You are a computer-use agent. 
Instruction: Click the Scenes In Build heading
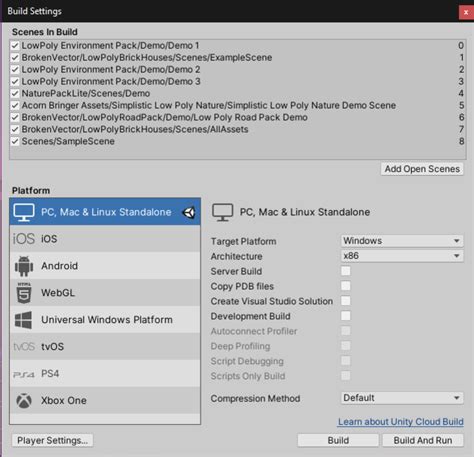[45, 32]
